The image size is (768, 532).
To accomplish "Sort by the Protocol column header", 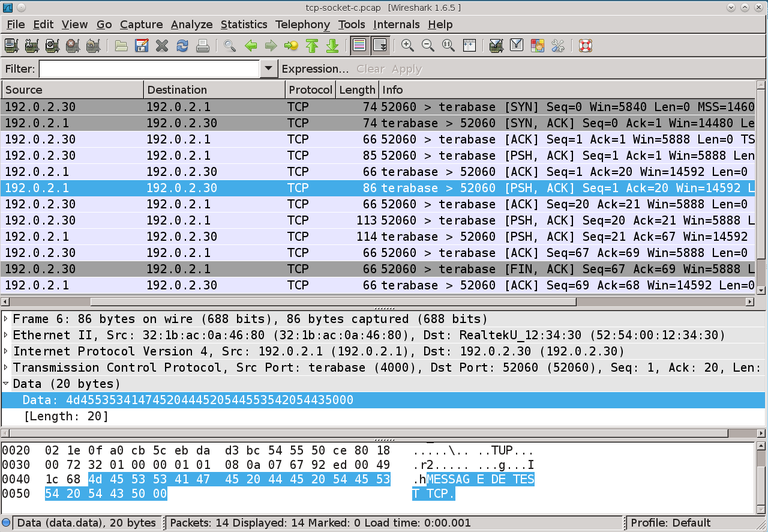I will tap(310, 90).
